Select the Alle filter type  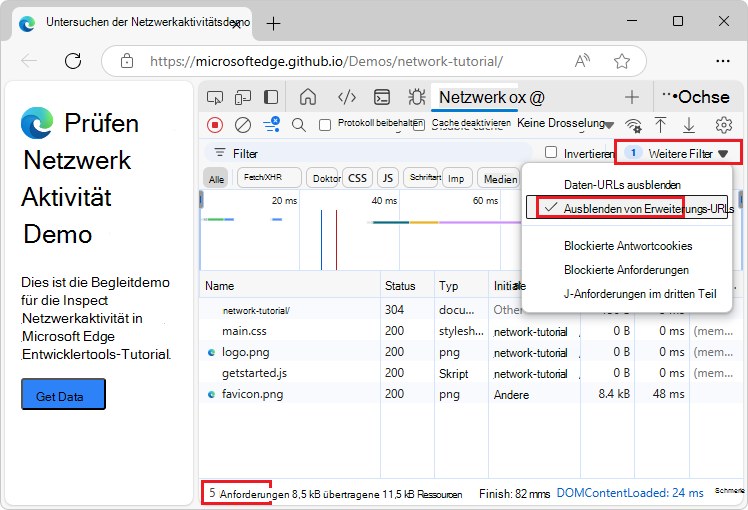[216, 179]
